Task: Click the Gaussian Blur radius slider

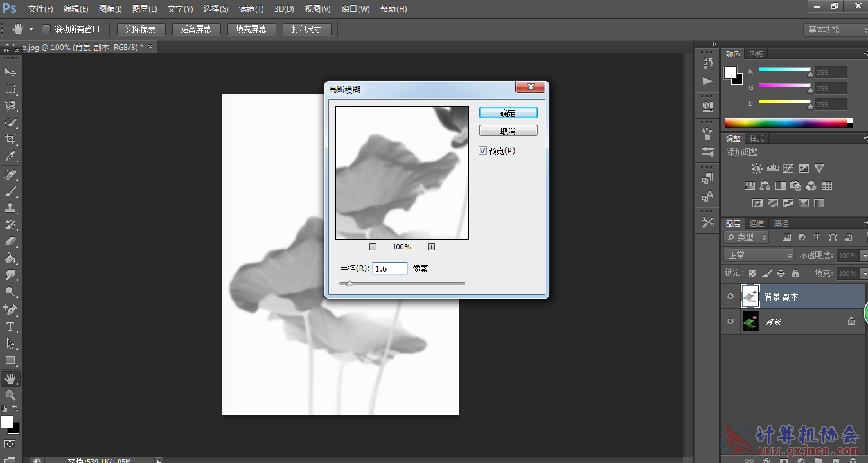Action: (402, 283)
